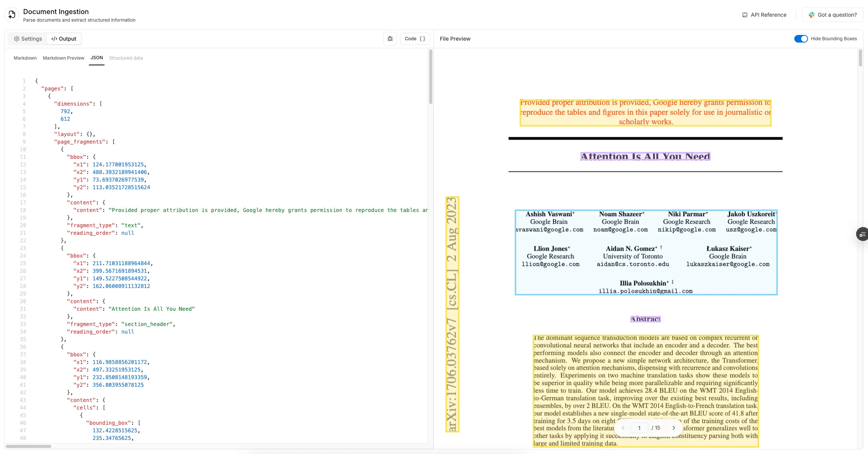Click x2 value 488.3932189941406
The image size is (868, 454).
click(x=120, y=172)
